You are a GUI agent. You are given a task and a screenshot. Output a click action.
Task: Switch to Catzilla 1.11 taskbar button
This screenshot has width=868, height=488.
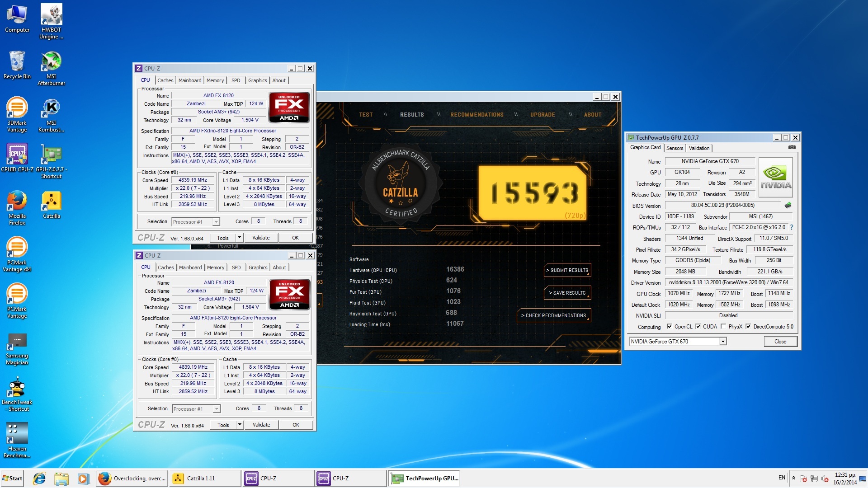tap(205, 479)
